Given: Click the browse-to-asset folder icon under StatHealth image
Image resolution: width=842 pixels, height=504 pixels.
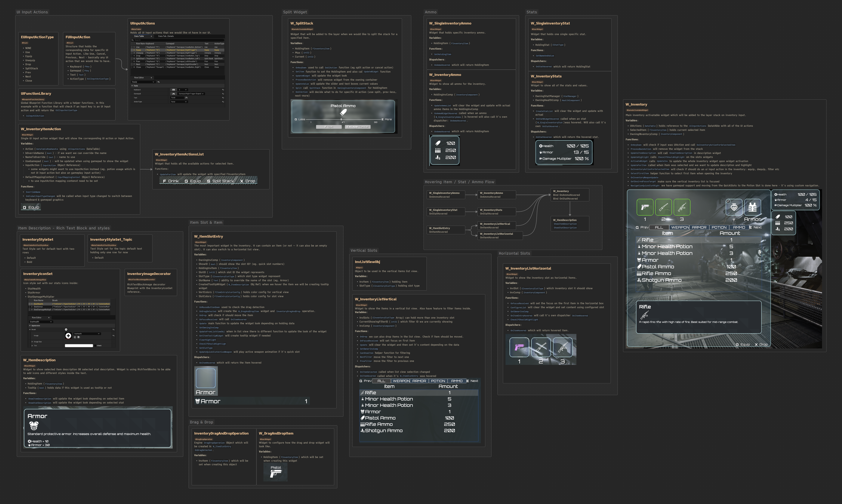Looking at the screenshot, I should (79, 337).
